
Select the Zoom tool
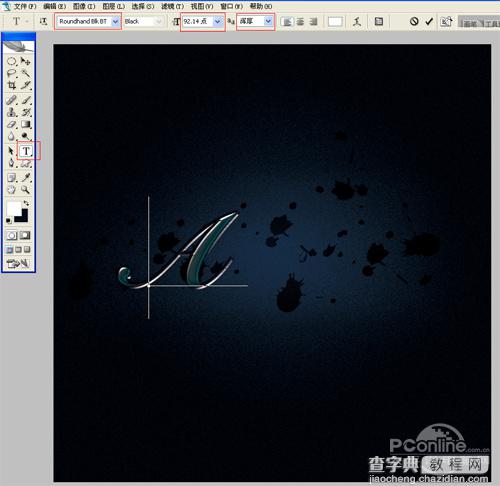pyautogui.click(x=26, y=190)
